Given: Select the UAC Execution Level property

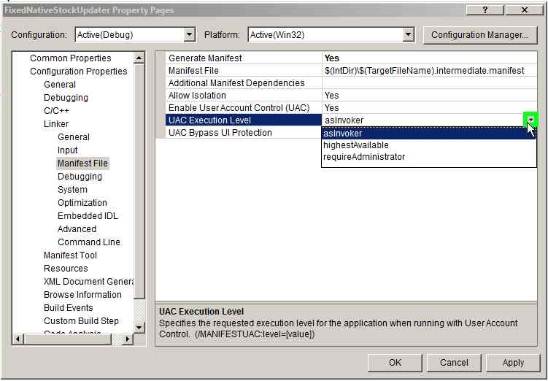Looking at the screenshot, I should click(x=243, y=120).
